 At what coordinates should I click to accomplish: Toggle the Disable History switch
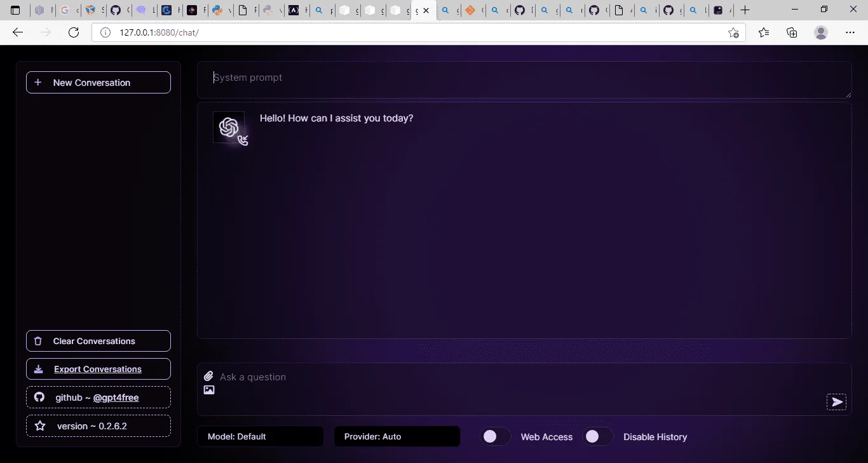click(598, 436)
